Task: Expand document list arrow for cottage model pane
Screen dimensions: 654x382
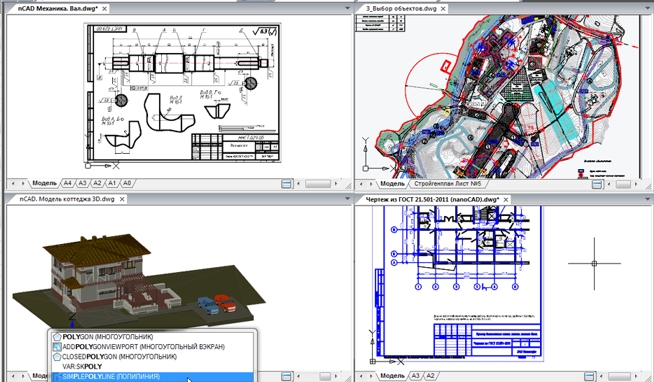Action: [x=347, y=199]
